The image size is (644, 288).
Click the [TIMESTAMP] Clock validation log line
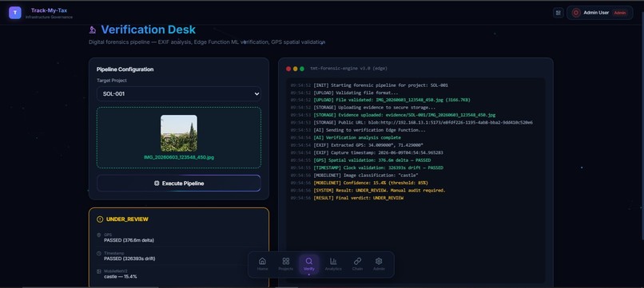[367, 168]
